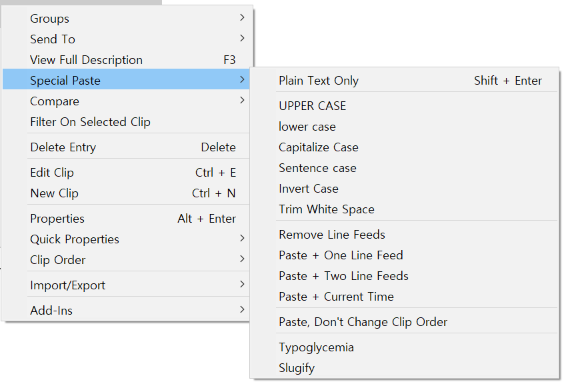The width and height of the screenshot is (570, 392).
Task: Apply Slugify special paste
Action: (297, 368)
